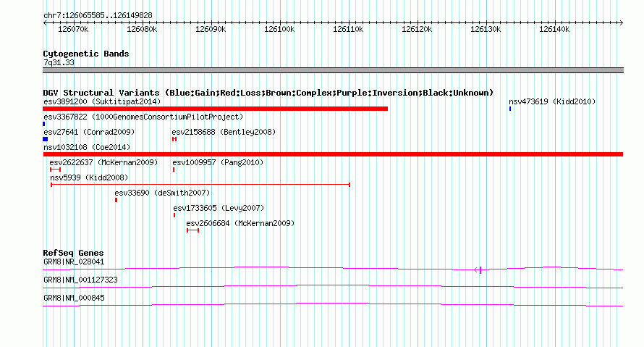Click the GRM8 NR_028041 exon arrow marker
The width and height of the screenshot is (644, 347).
[478, 270]
